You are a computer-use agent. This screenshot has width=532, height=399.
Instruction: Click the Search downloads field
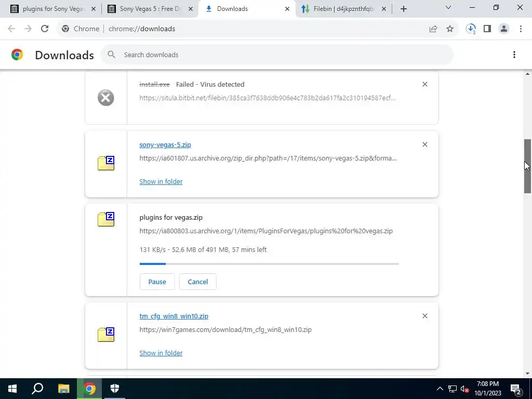pyautogui.click(x=277, y=55)
